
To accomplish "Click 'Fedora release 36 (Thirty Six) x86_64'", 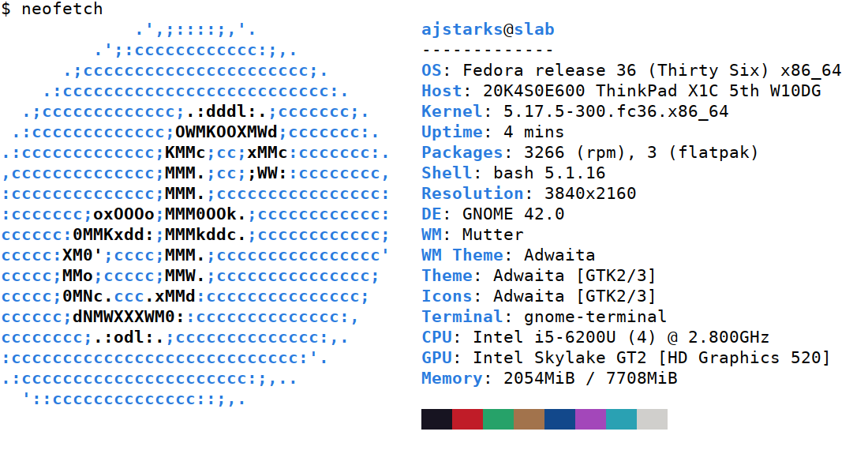I will 652,70.
